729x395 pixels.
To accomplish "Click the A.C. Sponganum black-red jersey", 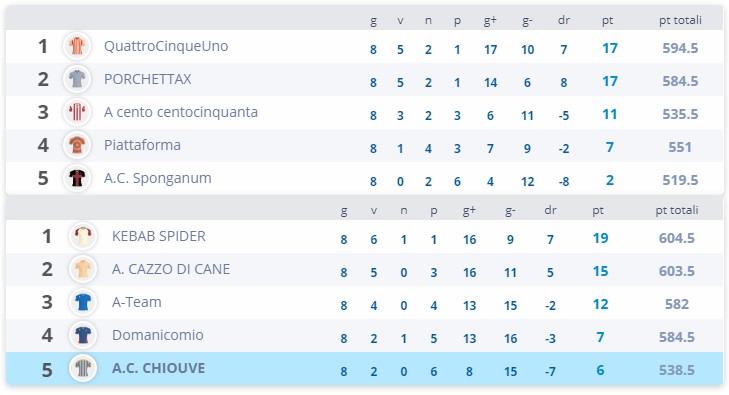I will click(77, 178).
